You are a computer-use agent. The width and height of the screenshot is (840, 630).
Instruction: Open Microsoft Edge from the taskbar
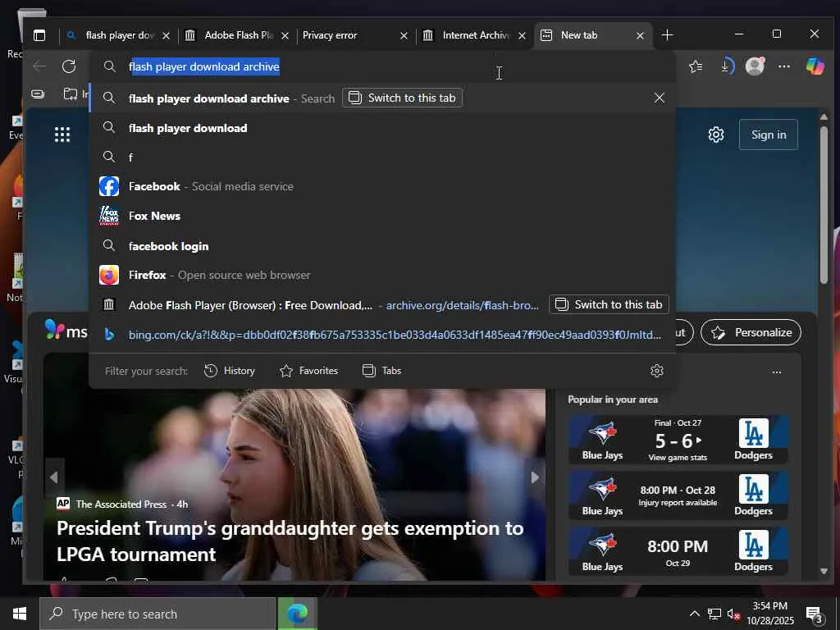[x=297, y=614]
